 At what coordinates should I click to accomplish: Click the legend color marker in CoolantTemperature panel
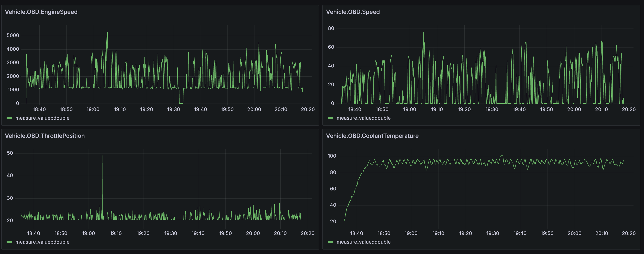pyautogui.click(x=331, y=242)
